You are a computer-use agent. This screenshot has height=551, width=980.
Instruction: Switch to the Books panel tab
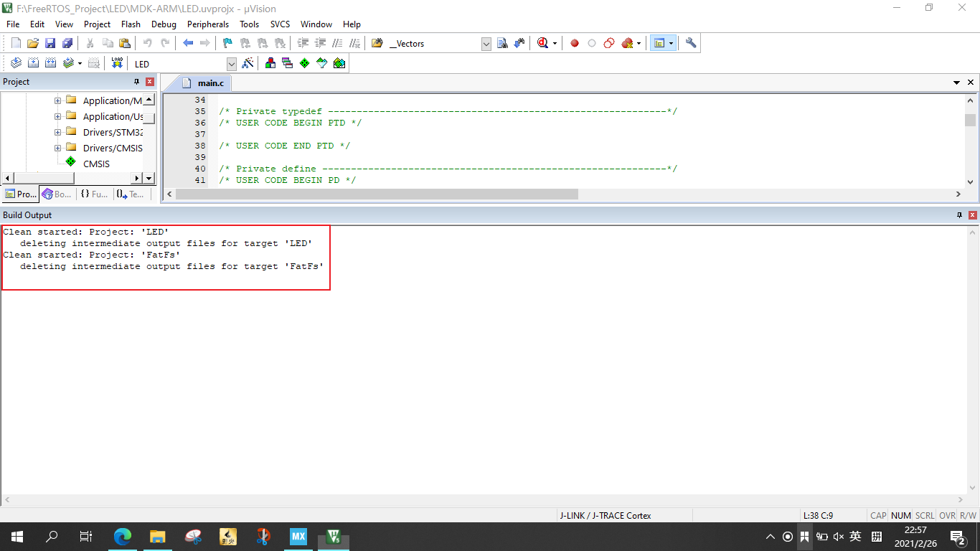point(57,194)
